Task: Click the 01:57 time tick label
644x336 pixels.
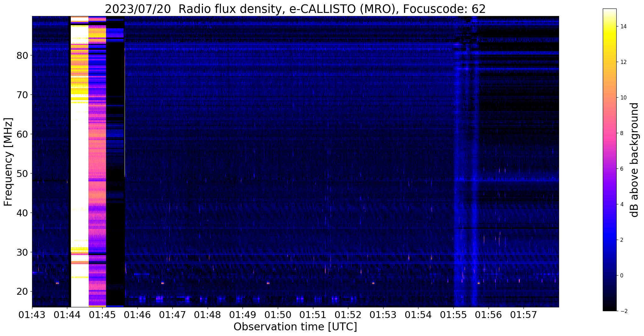Action: point(524,314)
